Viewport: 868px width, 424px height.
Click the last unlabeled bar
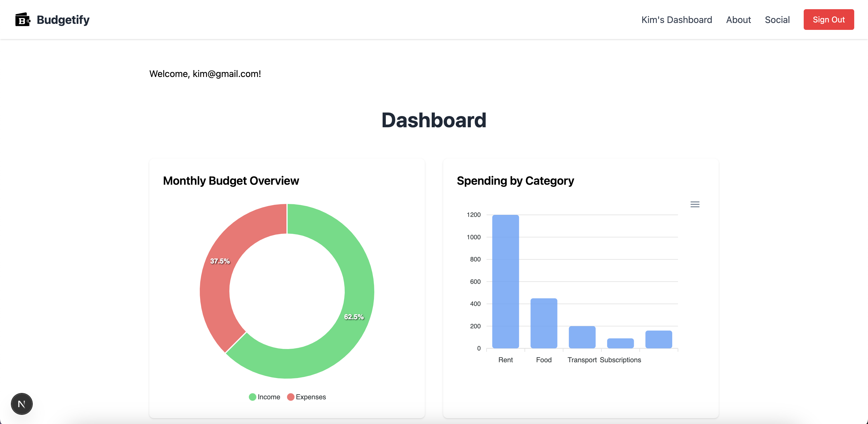pyautogui.click(x=658, y=339)
